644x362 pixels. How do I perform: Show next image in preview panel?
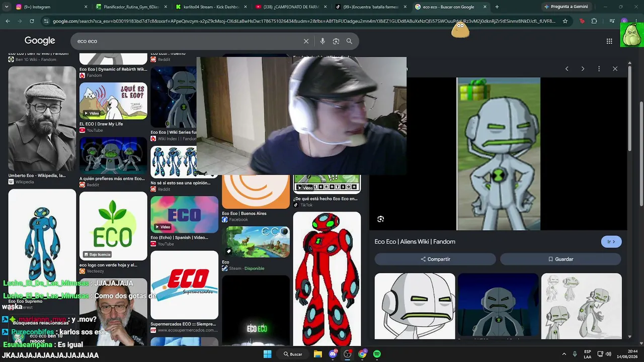583,69
